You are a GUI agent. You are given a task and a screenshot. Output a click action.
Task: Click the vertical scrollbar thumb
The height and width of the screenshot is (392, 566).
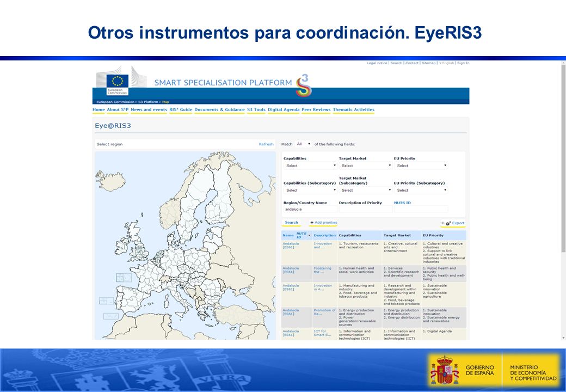[x=563, y=159]
